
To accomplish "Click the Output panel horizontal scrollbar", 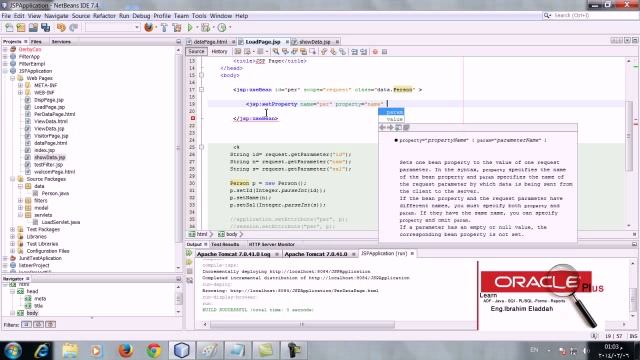I will [x=302, y=324].
